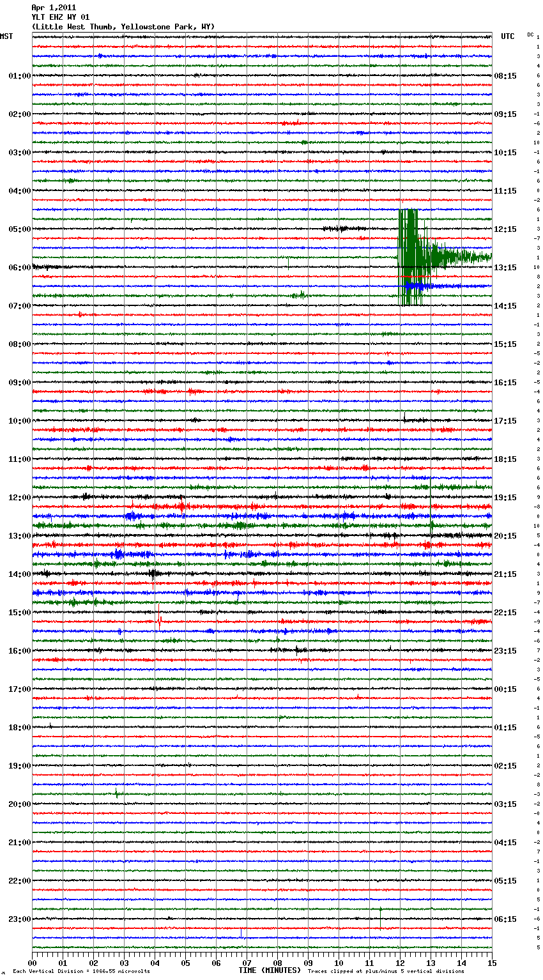Select the 23:00 MST hour label

tap(19, 919)
